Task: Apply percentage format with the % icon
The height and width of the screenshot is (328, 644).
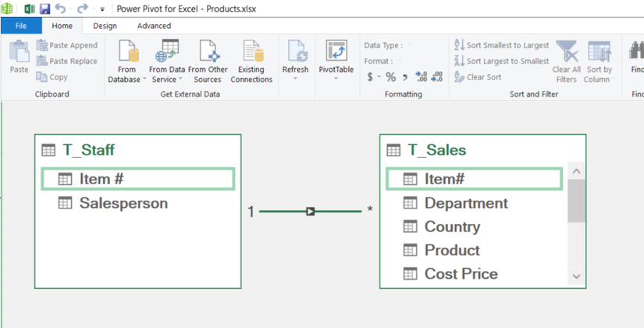Action: tap(390, 77)
